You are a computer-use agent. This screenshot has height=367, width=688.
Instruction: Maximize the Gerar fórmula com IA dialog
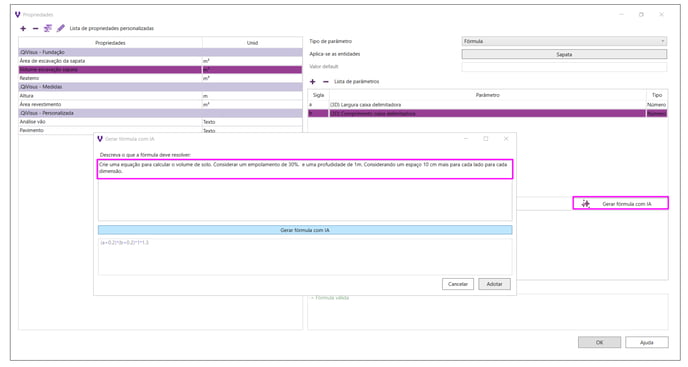click(x=486, y=139)
